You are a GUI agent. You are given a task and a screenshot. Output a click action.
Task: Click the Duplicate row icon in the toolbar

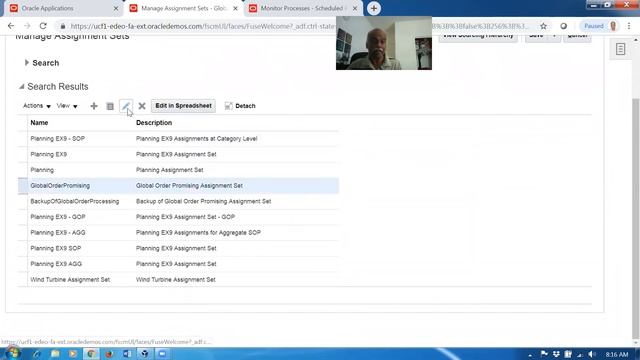coord(110,106)
